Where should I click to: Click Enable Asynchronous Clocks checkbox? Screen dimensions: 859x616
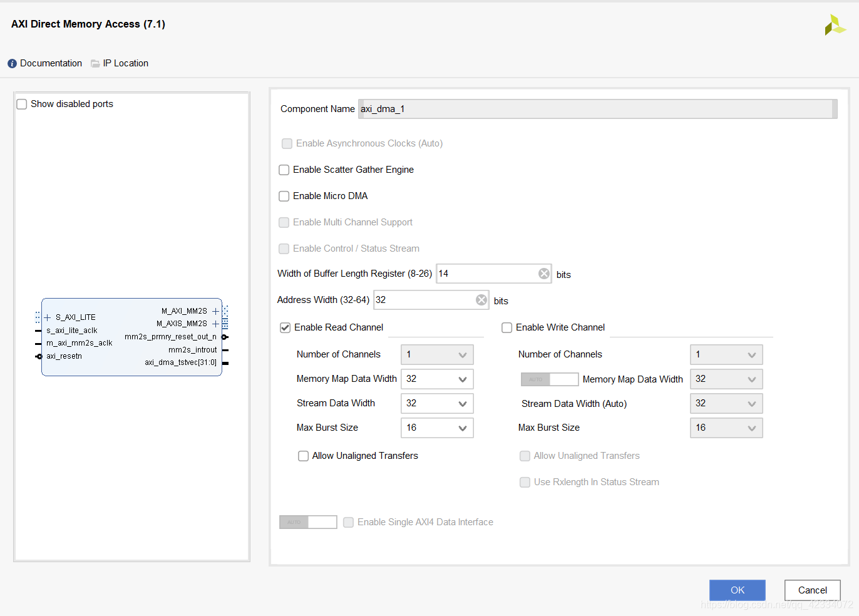[287, 143]
